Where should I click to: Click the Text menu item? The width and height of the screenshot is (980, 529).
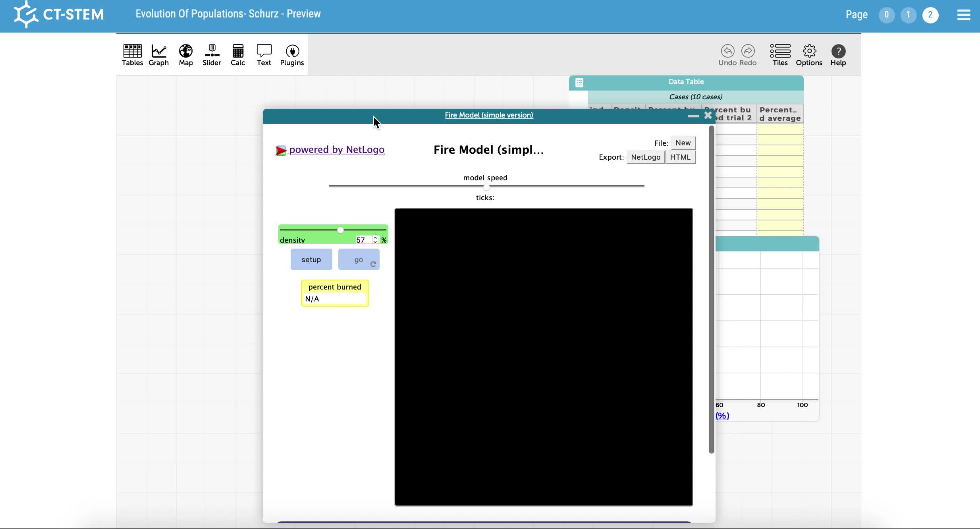click(x=264, y=55)
